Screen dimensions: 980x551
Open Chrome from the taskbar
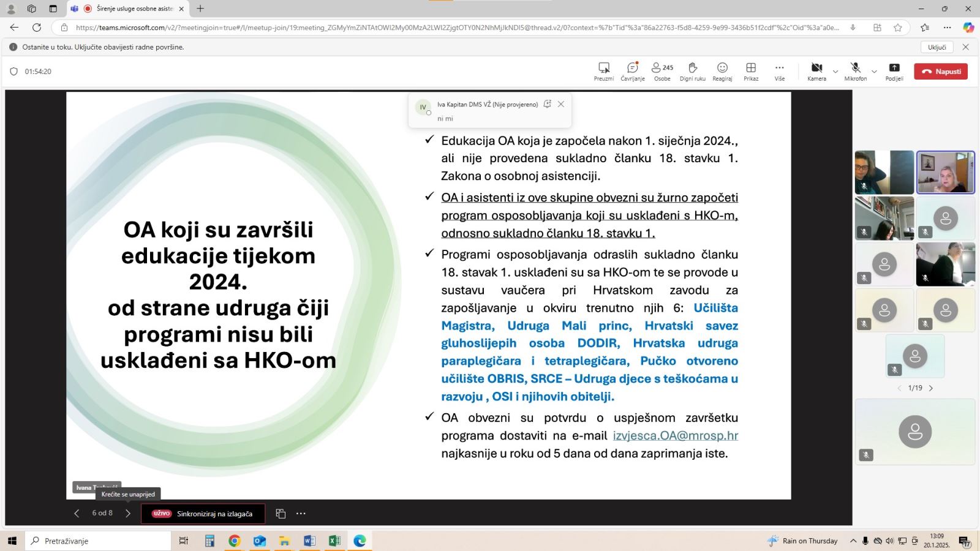click(234, 541)
